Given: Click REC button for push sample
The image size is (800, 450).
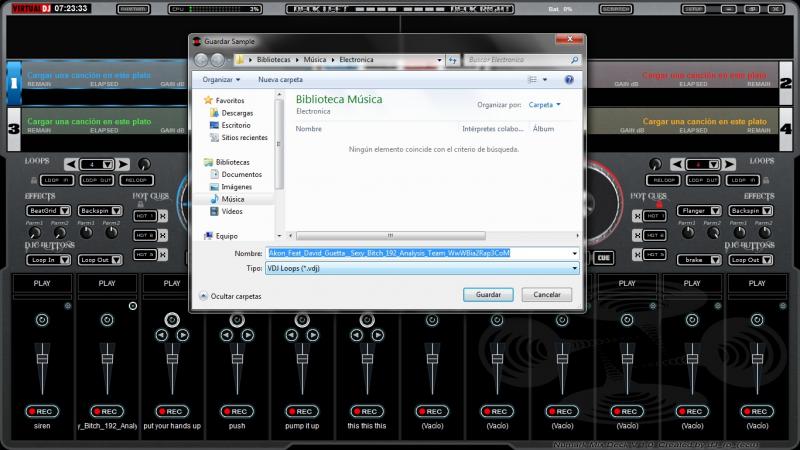Looking at the screenshot, I should (x=237, y=411).
